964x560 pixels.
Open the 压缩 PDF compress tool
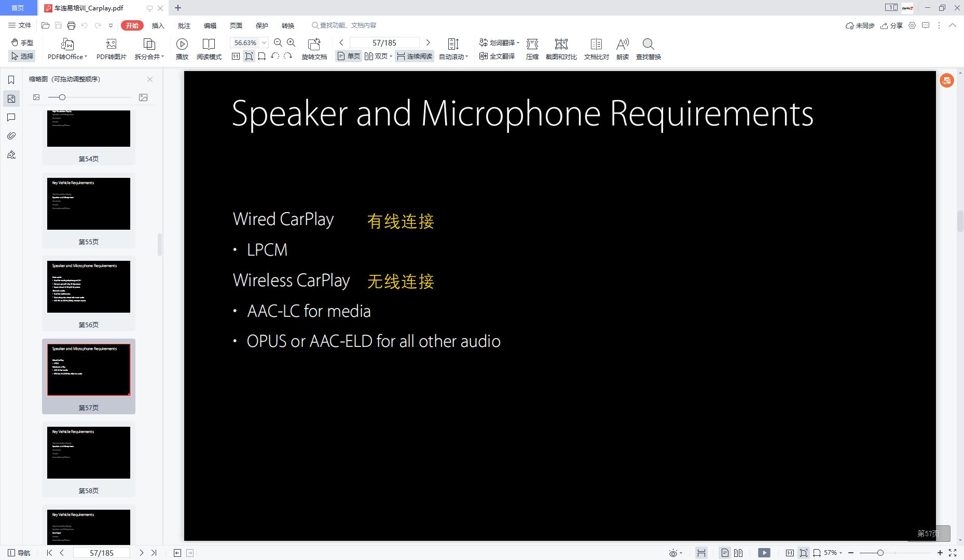532,49
